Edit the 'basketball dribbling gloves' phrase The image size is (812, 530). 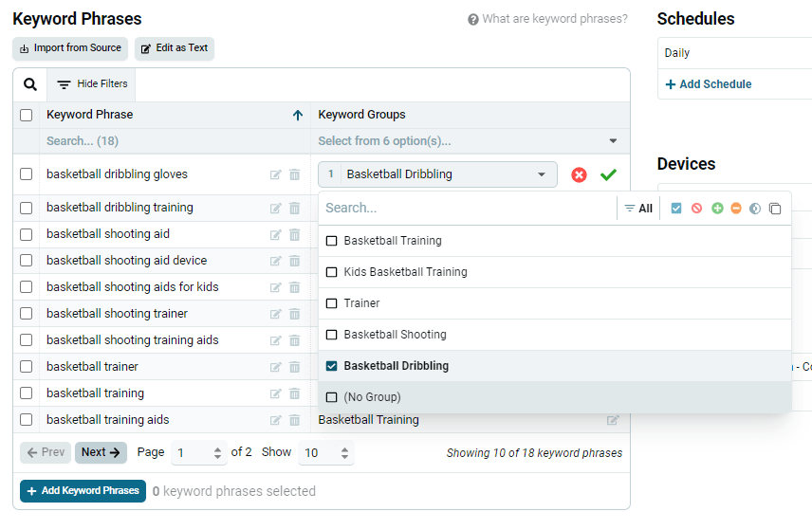275,175
